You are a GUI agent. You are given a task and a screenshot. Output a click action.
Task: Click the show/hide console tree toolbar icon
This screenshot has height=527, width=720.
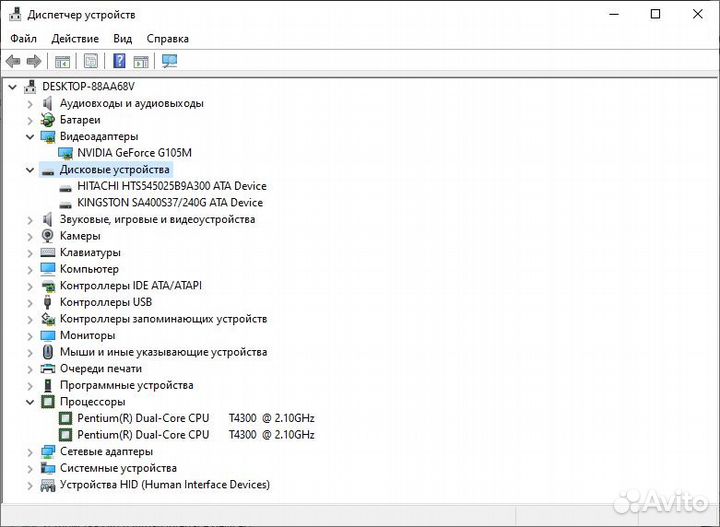[62, 62]
